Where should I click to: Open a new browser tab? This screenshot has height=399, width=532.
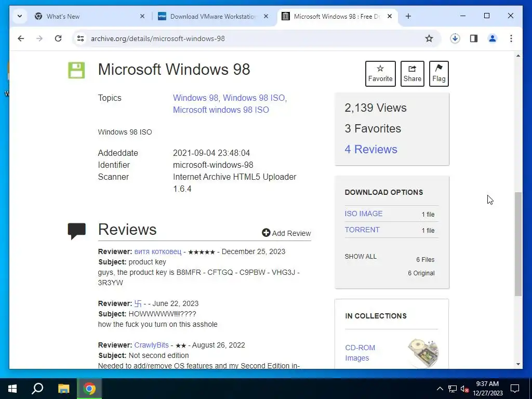(x=408, y=16)
